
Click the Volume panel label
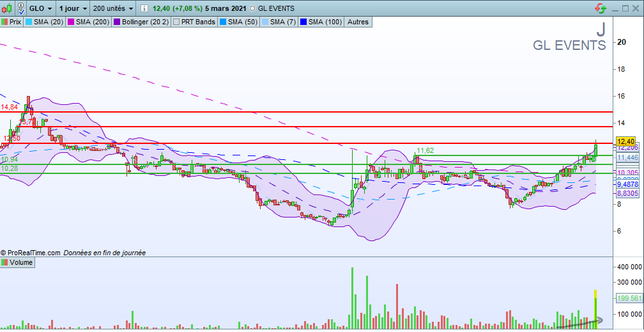17,262
